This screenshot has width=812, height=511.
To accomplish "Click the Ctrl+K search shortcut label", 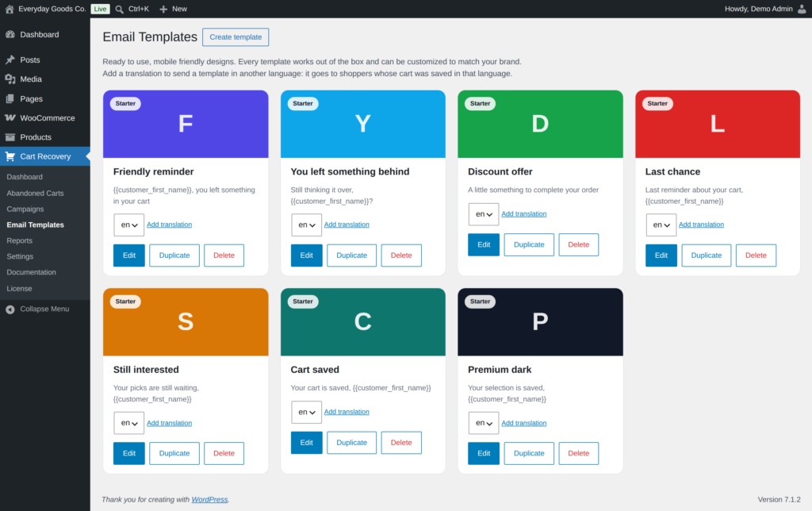I will 139,9.
